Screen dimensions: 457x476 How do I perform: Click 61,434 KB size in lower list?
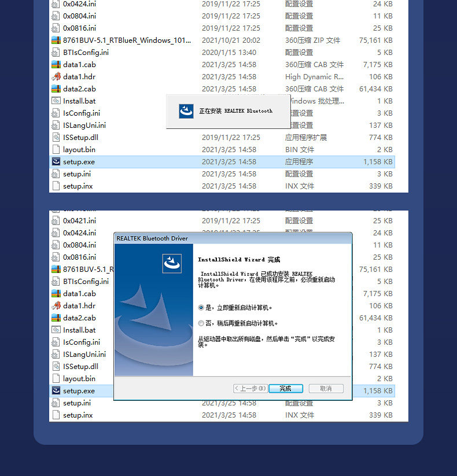pyautogui.click(x=376, y=318)
